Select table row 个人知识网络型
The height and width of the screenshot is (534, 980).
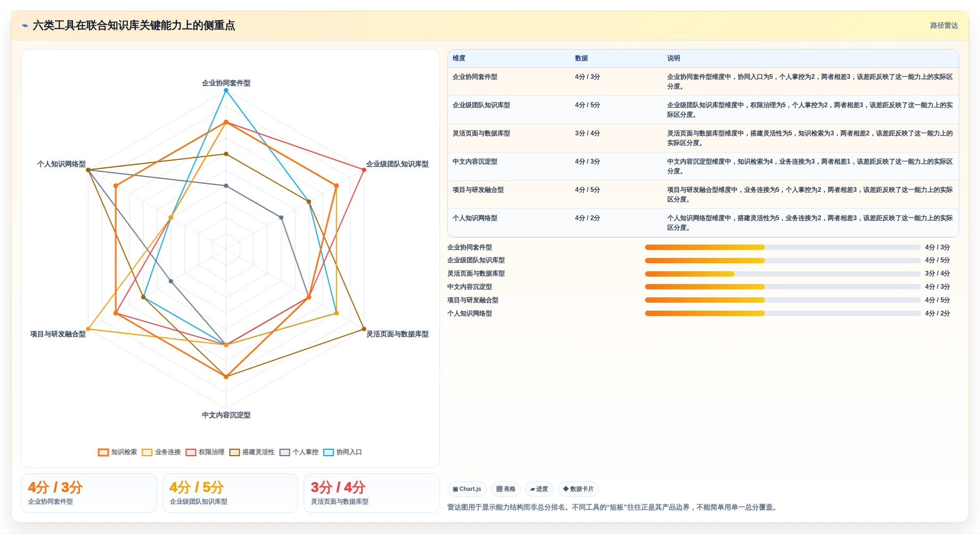coord(703,223)
